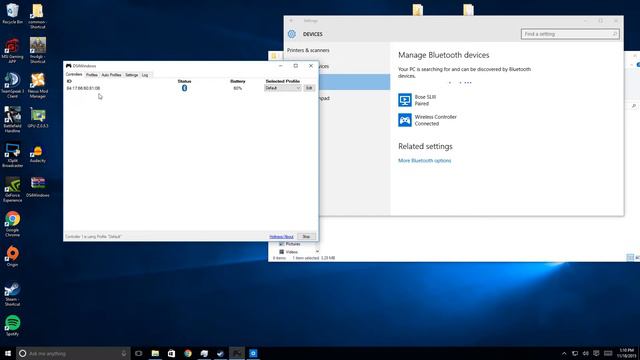Switch to Settings app on the taskbar
Viewport: 640px width, 360px height.
(x=253, y=353)
